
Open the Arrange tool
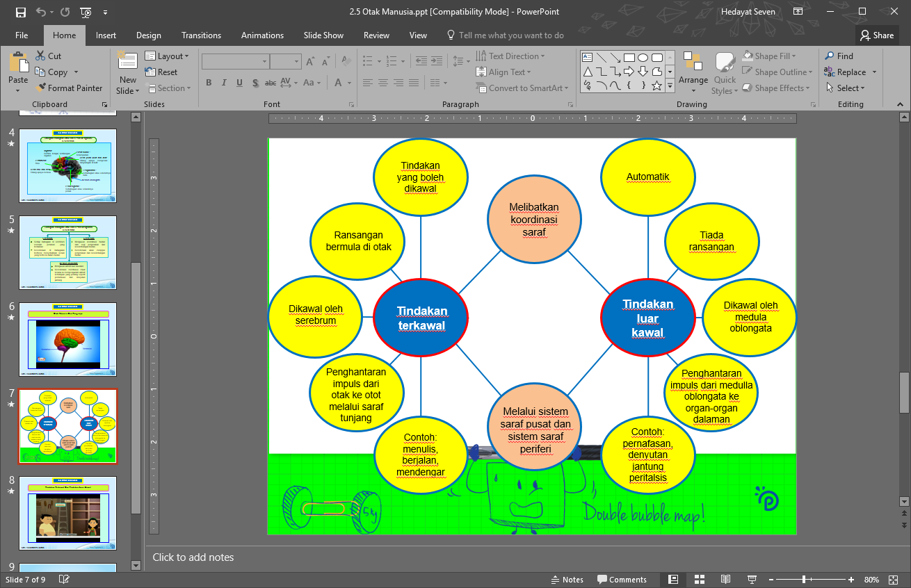pyautogui.click(x=693, y=72)
